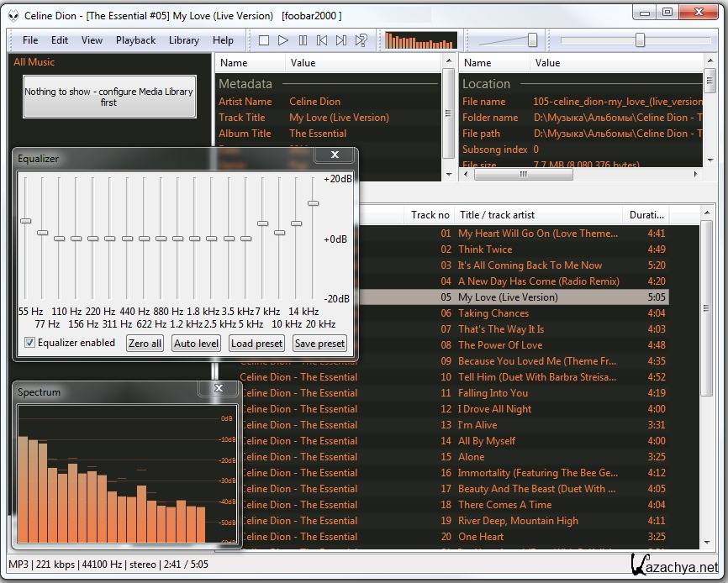Skip to the previous track

click(x=322, y=40)
